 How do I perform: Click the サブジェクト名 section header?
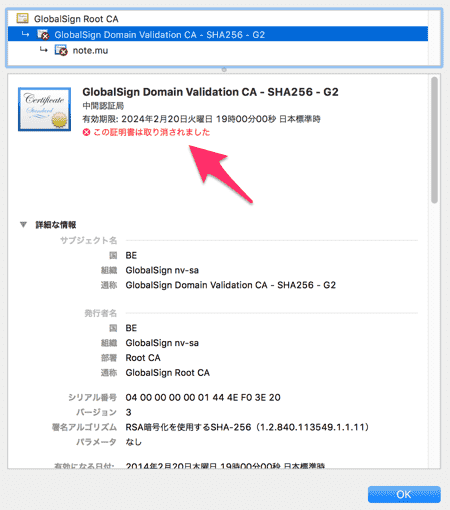(x=88, y=240)
